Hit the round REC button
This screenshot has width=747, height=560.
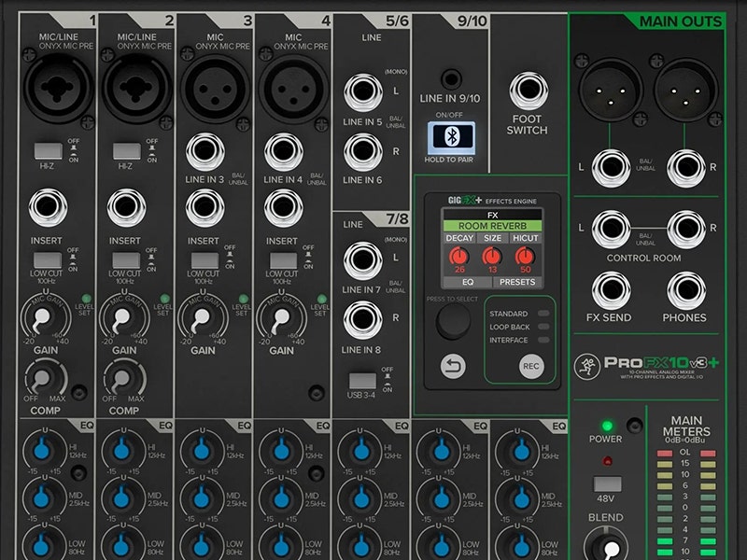pyautogui.click(x=531, y=366)
